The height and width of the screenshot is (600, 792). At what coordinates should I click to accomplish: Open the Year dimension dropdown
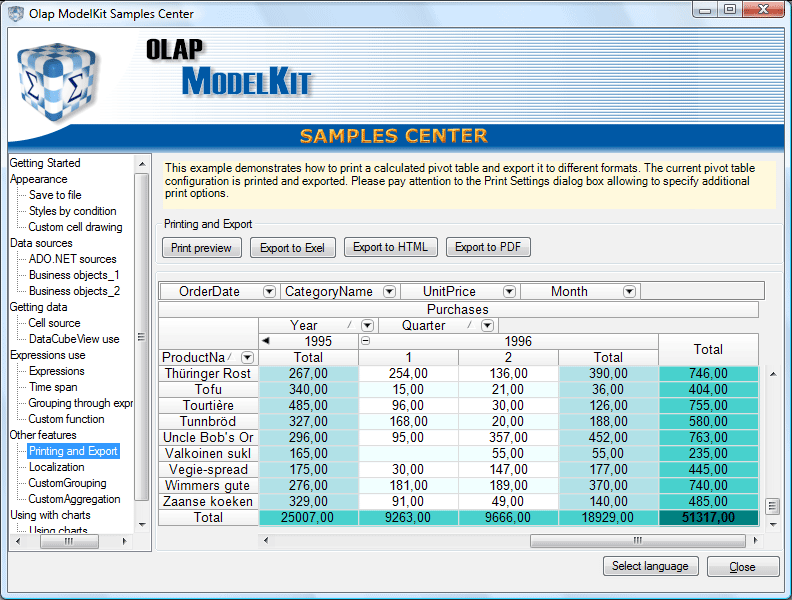pyautogui.click(x=367, y=325)
